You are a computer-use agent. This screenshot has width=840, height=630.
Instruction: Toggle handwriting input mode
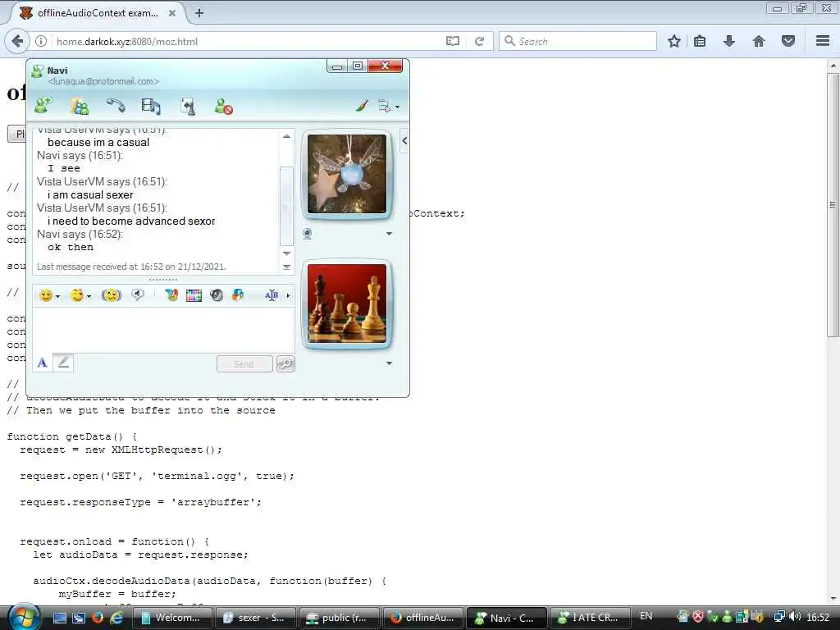click(63, 363)
